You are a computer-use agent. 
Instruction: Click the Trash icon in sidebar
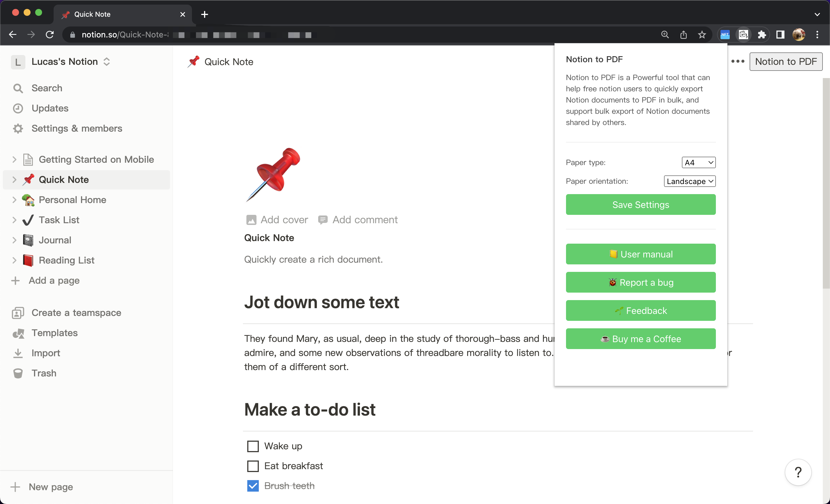(18, 373)
